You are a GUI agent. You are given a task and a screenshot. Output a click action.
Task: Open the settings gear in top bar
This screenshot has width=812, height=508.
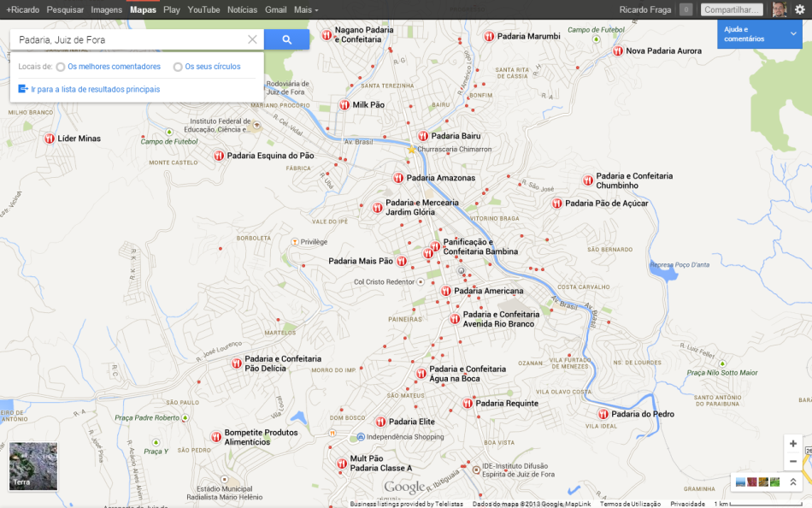pyautogui.click(x=799, y=9)
